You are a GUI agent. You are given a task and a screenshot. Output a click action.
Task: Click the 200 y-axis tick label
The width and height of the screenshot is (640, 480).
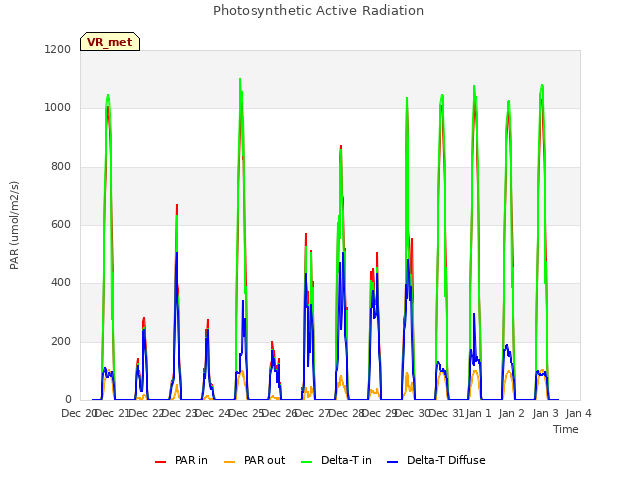(x=61, y=342)
